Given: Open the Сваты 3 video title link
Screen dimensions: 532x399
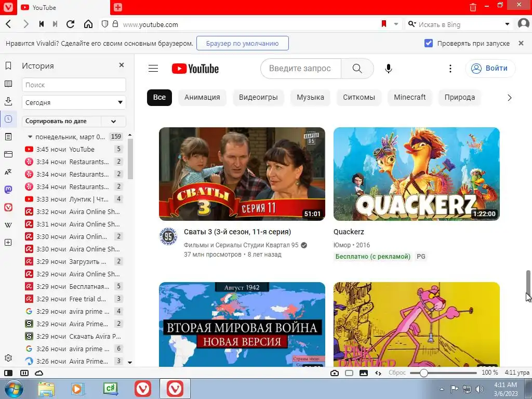Looking at the screenshot, I should (x=237, y=232).
